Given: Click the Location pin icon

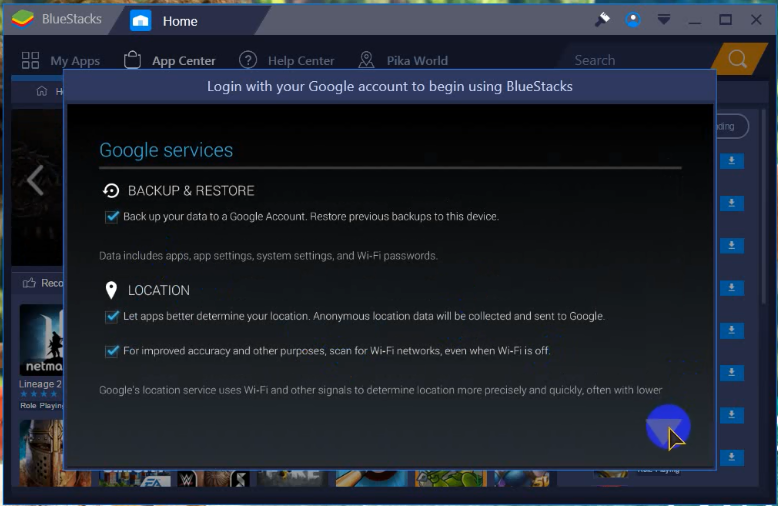Looking at the screenshot, I should pyautogui.click(x=111, y=290).
